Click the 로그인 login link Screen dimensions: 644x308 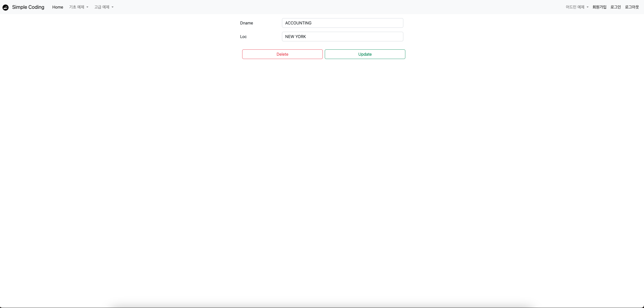coord(616,7)
